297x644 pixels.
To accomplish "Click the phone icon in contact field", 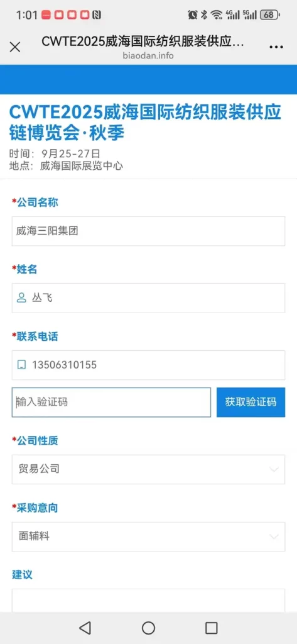I will click(21, 365).
